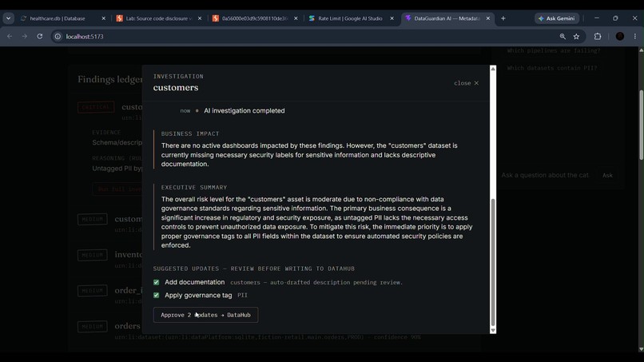The image size is (644, 362).
Task: Close the customers investigation panel
Action: [x=466, y=83]
